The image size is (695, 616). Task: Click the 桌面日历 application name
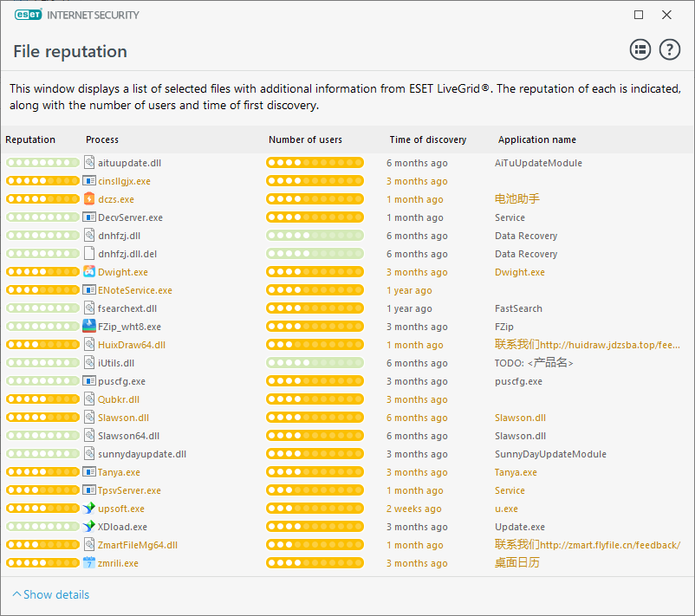coord(516,562)
